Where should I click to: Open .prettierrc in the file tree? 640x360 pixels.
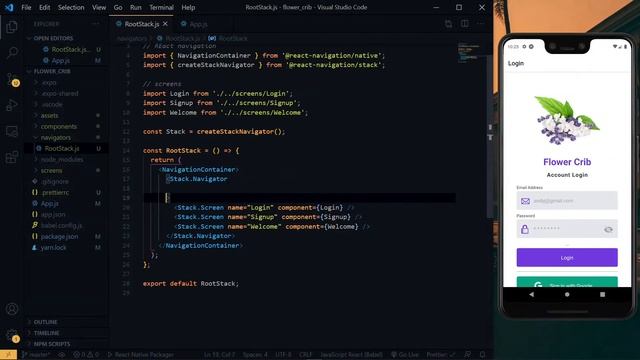pyautogui.click(x=56, y=192)
